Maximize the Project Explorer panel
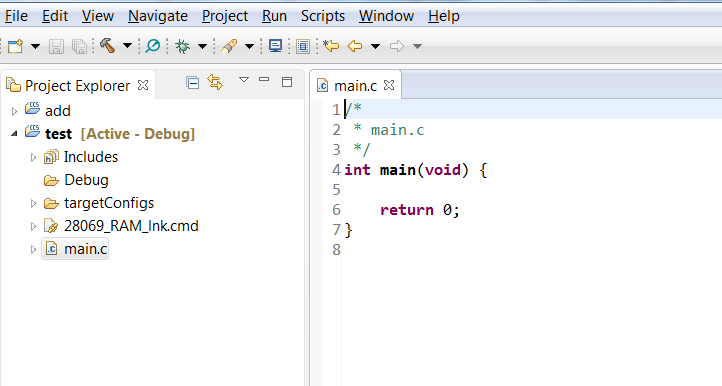The width and height of the screenshot is (722, 386). (x=287, y=82)
